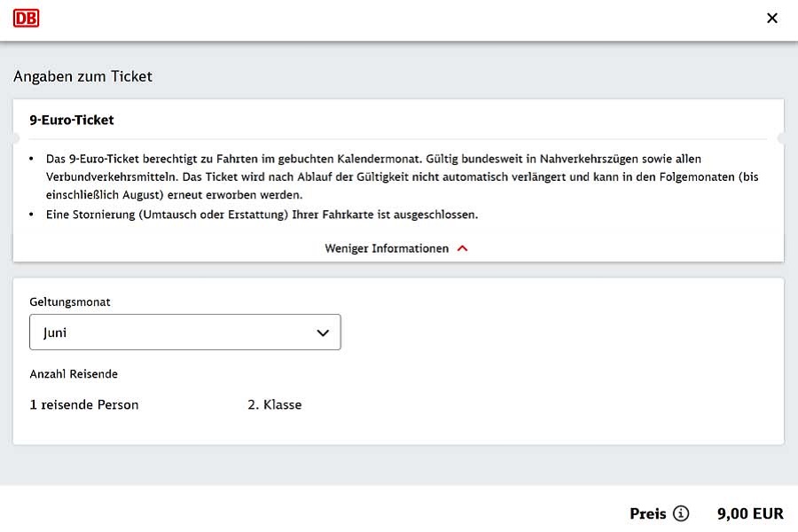This screenshot has height=532, width=798.
Task: Select the 1 reisende Person text
Action: pyautogui.click(x=84, y=404)
